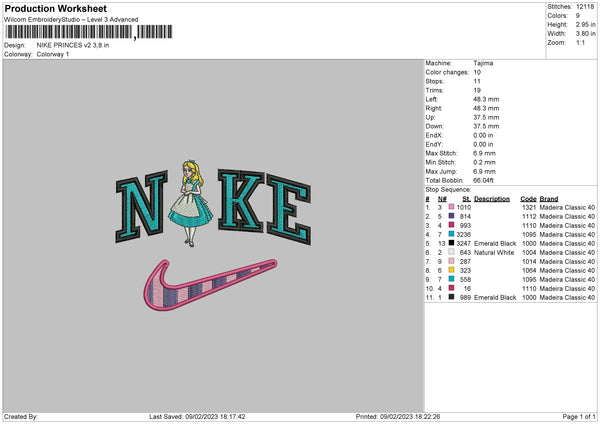
Task: Click the Width value 3.80 in
Action: click(586, 34)
